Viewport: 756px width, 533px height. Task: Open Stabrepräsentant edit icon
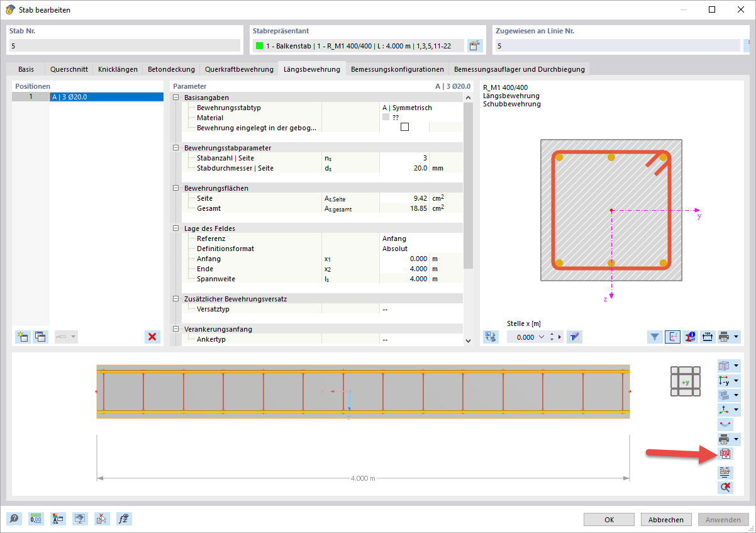(x=475, y=45)
